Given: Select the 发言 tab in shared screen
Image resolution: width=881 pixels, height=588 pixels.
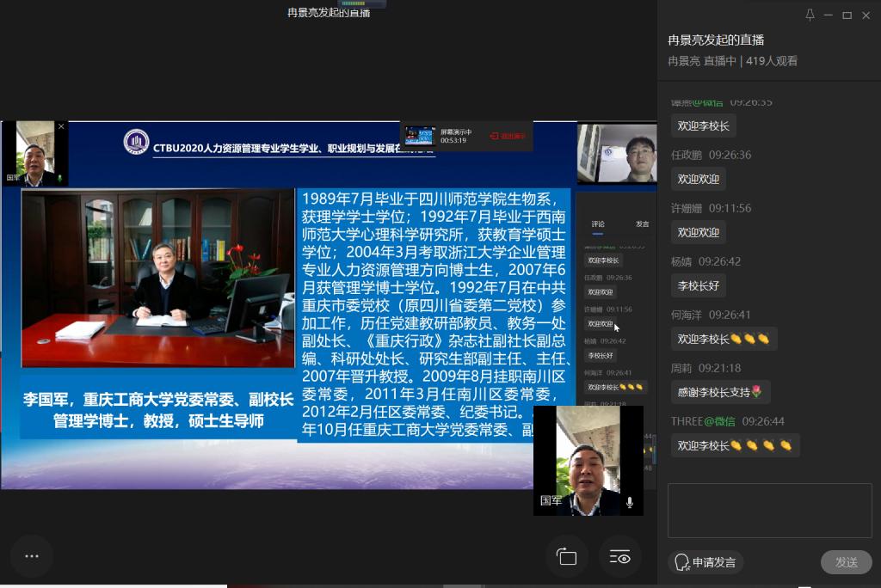Looking at the screenshot, I should 642,224.
